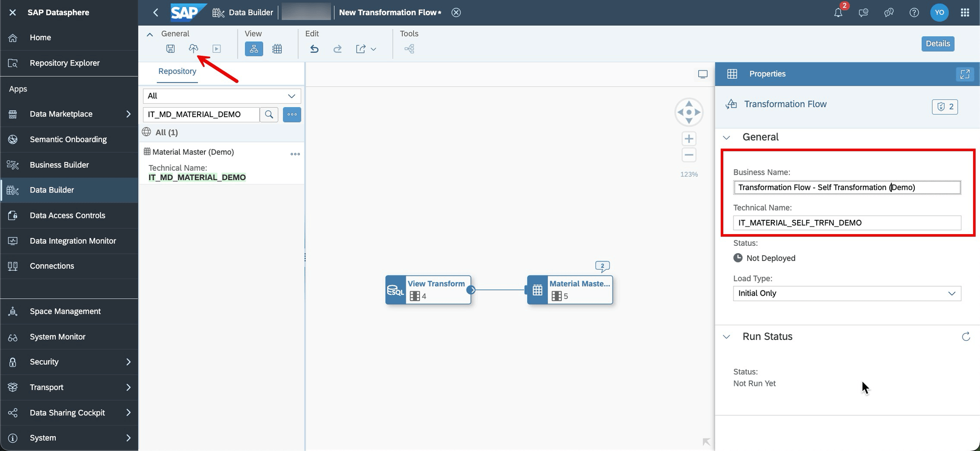Click the View Transform output port

tap(471, 290)
